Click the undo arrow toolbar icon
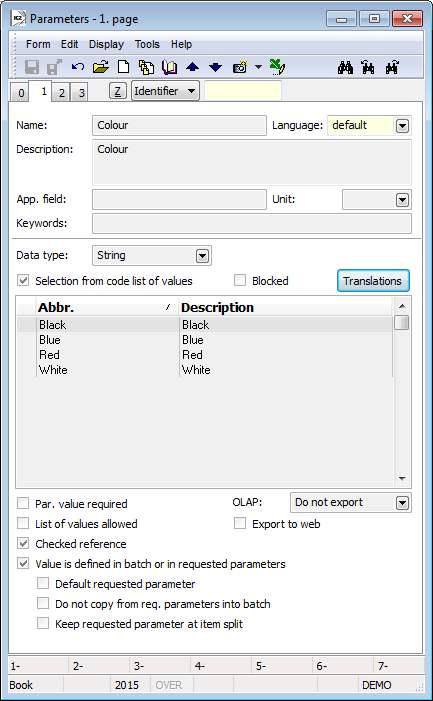The width and height of the screenshot is (433, 701). coord(78,68)
